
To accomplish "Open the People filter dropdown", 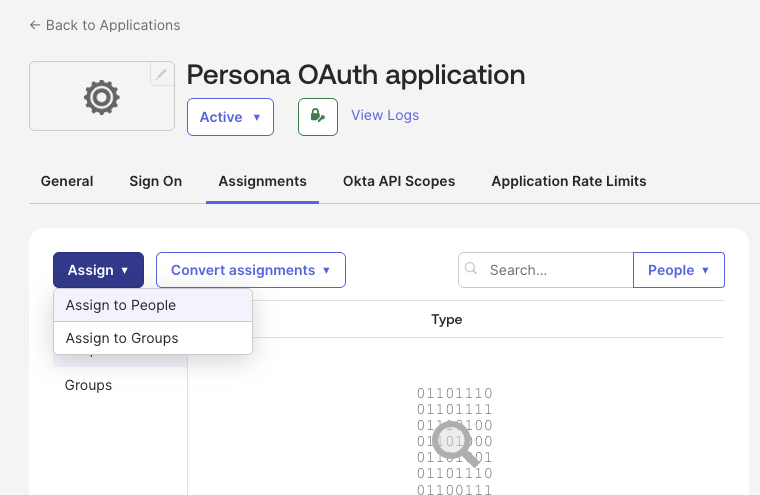I will 679,270.
